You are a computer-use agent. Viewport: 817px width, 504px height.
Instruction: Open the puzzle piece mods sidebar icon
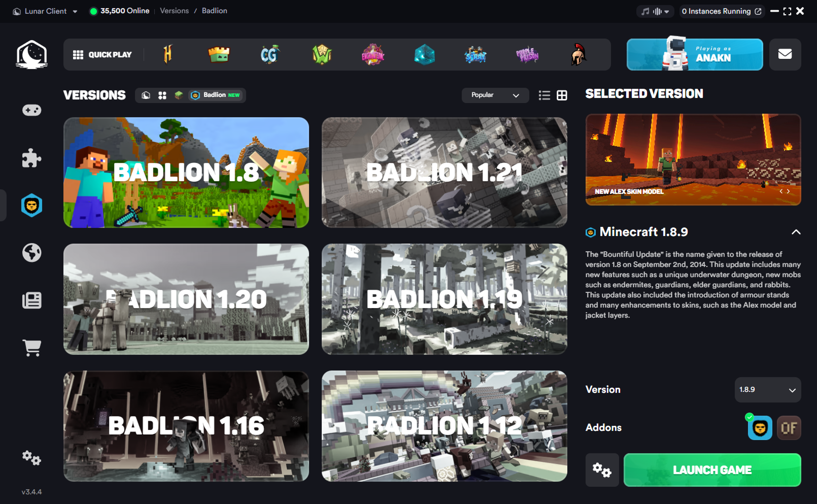pos(32,158)
